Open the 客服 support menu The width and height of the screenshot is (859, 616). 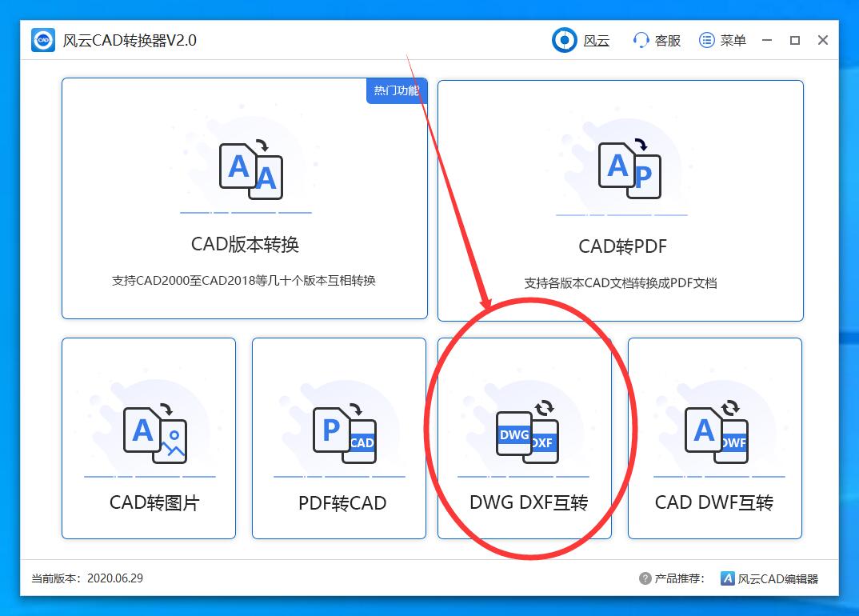click(667, 41)
